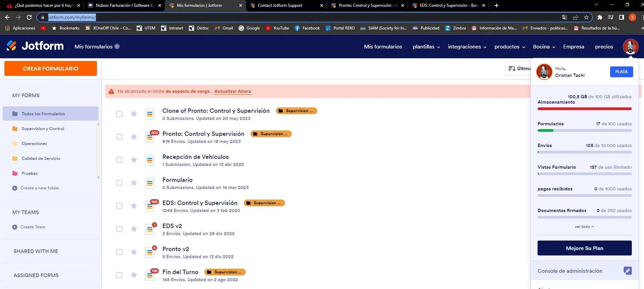The height and width of the screenshot is (289, 644).
Task: Click Create a new folder plus icon
Action: (15, 188)
